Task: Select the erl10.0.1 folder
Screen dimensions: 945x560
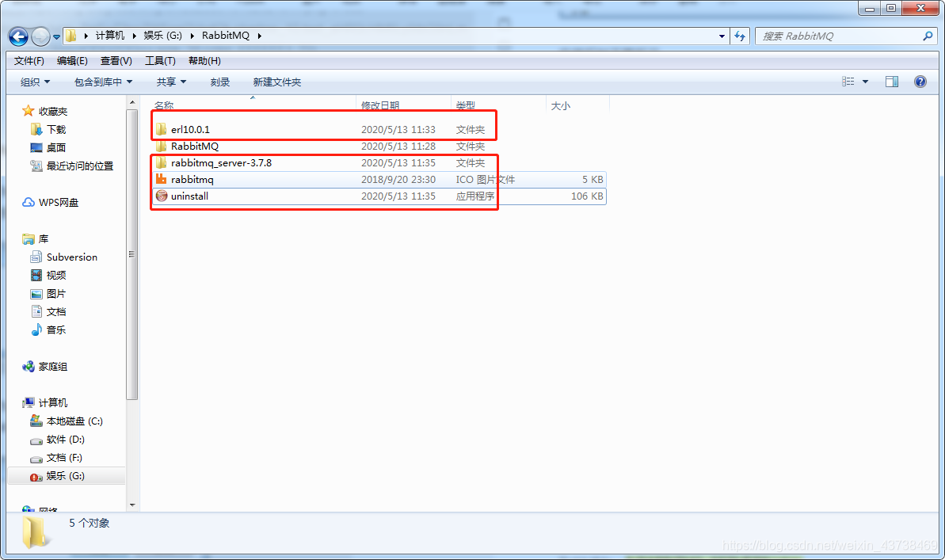Action: tap(190, 130)
